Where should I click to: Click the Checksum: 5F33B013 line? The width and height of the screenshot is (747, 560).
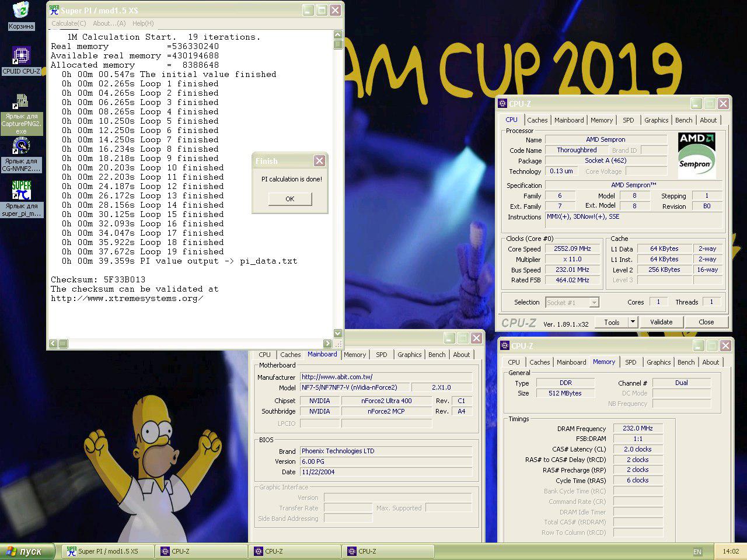point(98,279)
